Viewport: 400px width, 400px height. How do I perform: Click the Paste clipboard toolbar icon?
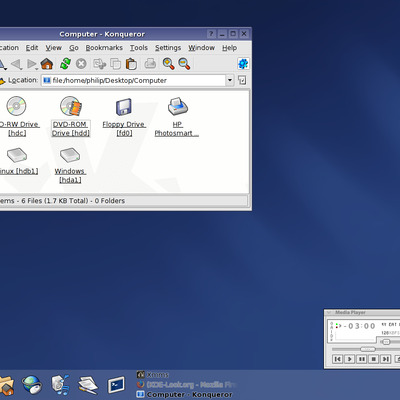pos(131,64)
